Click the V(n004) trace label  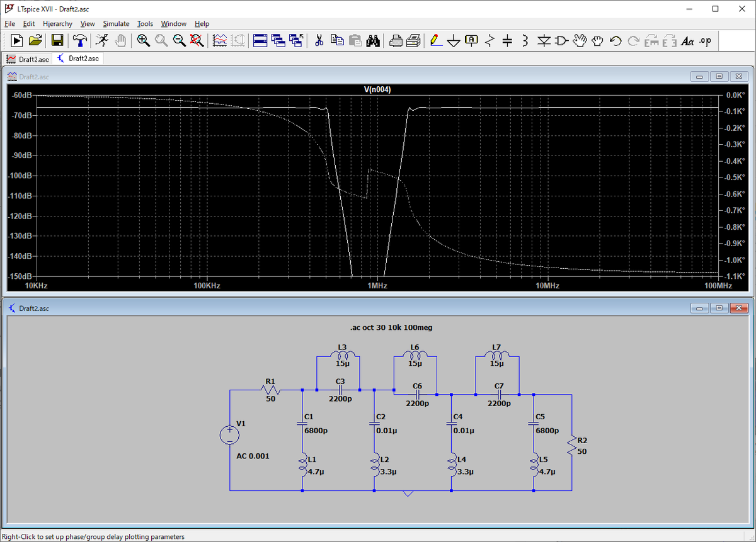(377, 89)
